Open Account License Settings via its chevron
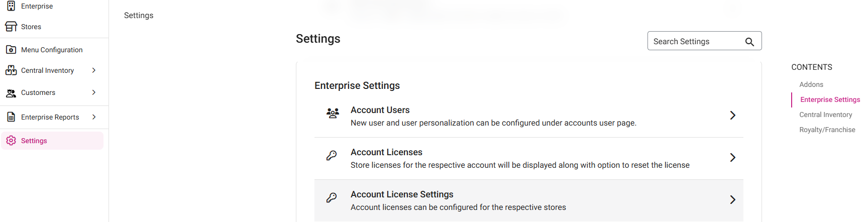 point(732,200)
